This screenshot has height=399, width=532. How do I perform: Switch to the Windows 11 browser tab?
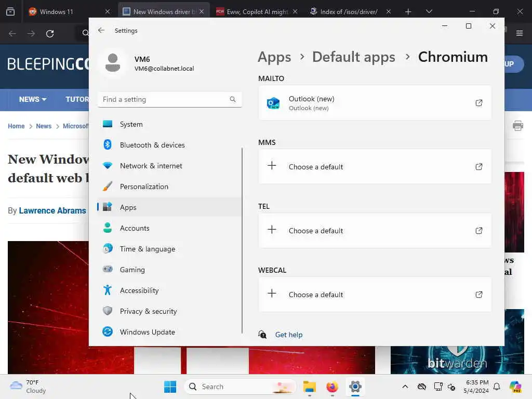pyautogui.click(x=70, y=11)
